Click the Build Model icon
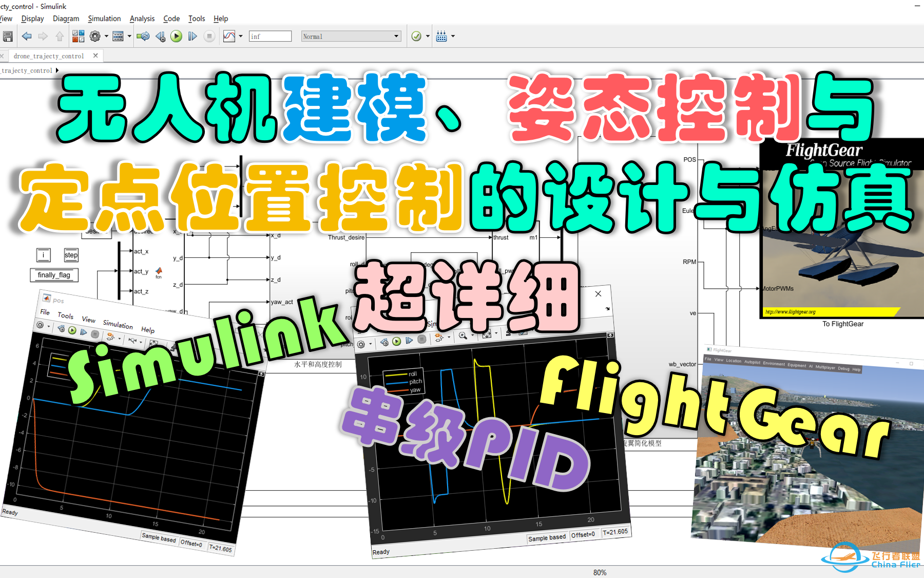 [x=441, y=36]
